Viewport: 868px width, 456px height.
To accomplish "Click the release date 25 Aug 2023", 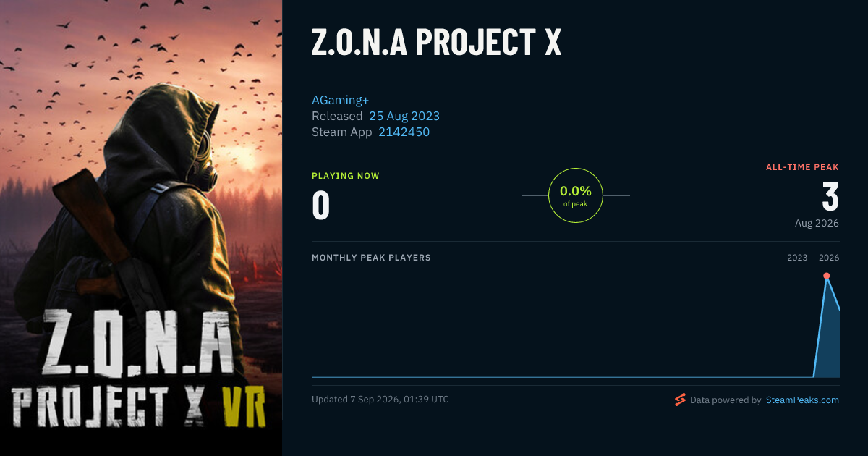I will tap(404, 116).
